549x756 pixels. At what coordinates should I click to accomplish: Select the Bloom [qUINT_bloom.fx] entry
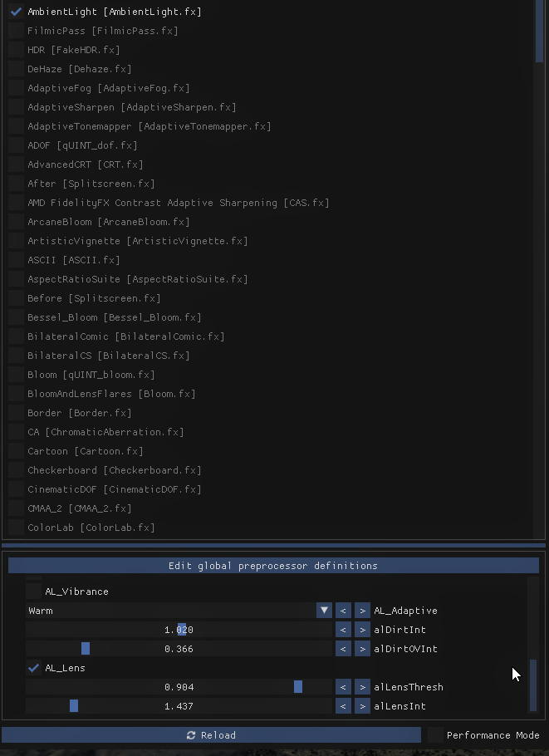coord(91,375)
